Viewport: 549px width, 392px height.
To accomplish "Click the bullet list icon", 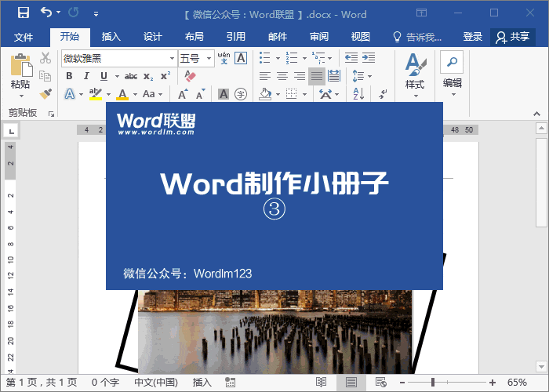I will [265, 58].
